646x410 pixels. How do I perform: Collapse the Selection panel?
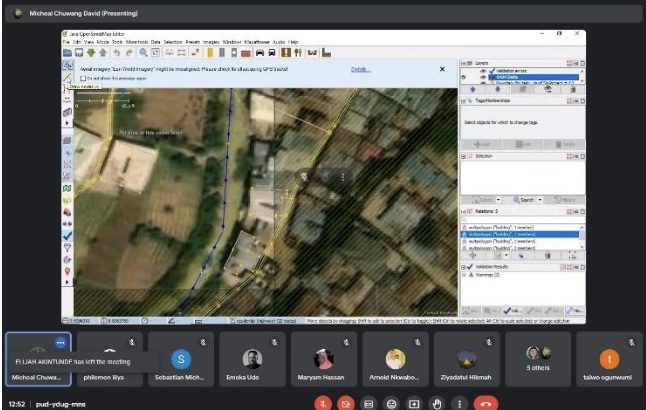463,157
